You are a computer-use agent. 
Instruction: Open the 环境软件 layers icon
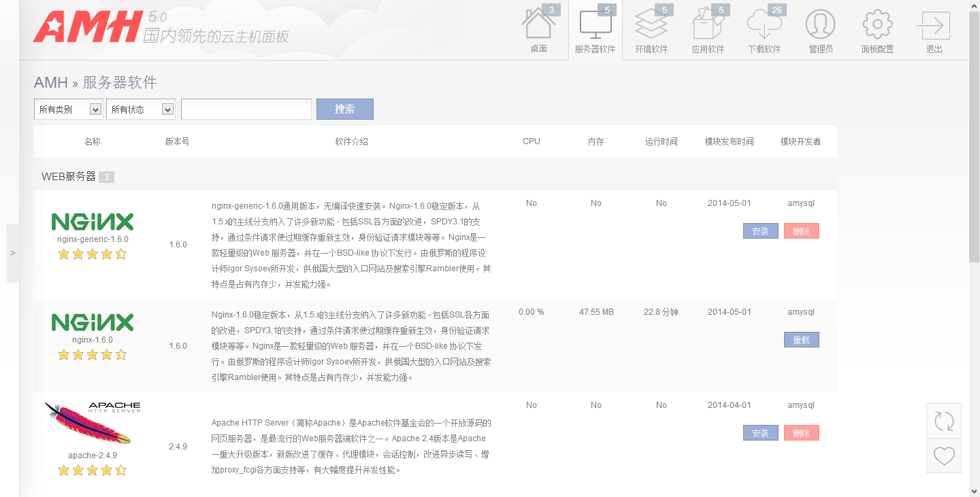[x=651, y=25]
